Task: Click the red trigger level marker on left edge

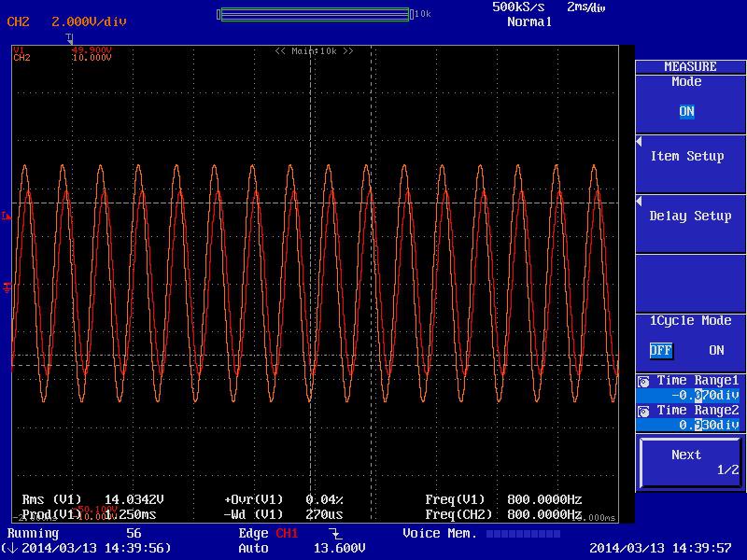Action: tap(7, 216)
